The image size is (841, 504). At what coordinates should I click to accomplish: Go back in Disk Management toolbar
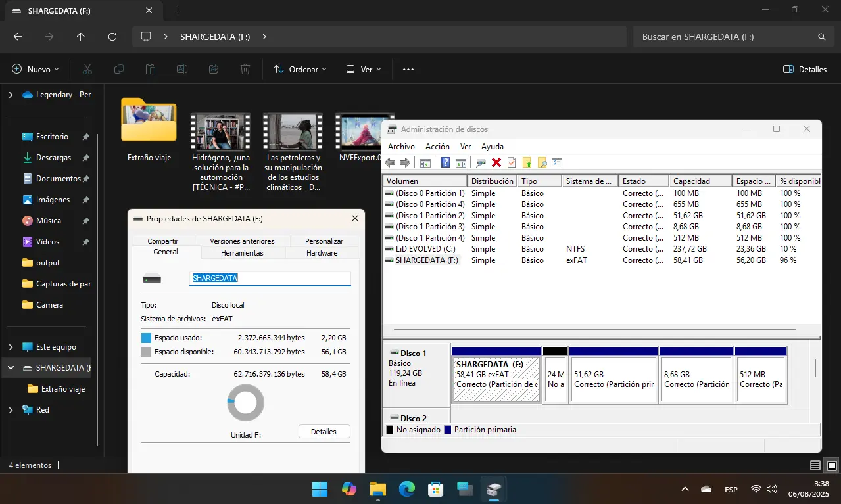coord(390,162)
